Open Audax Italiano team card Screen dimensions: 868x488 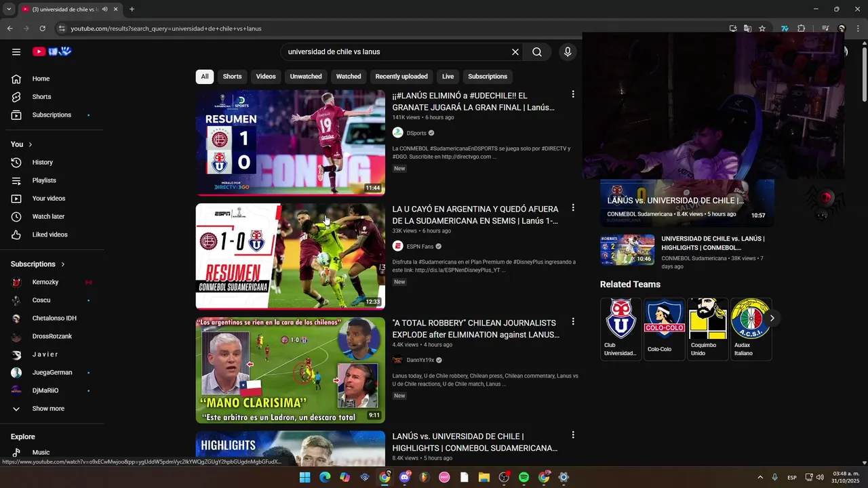pyautogui.click(x=751, y=329)
